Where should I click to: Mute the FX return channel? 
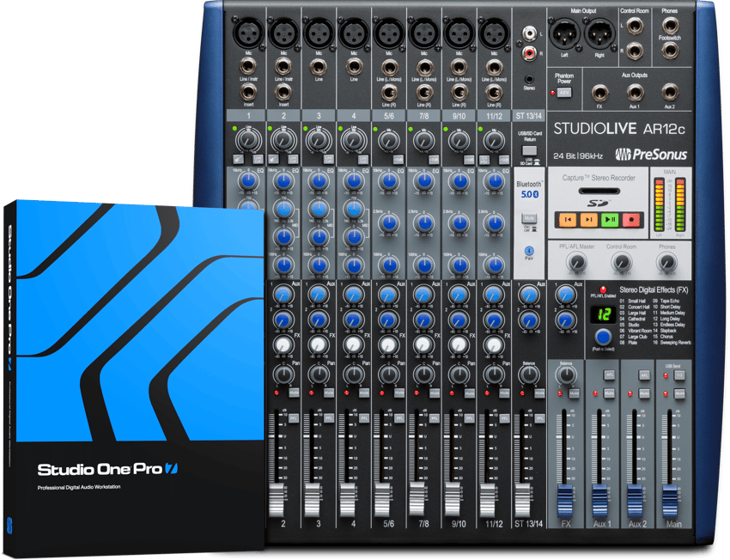tap(575, 394)
